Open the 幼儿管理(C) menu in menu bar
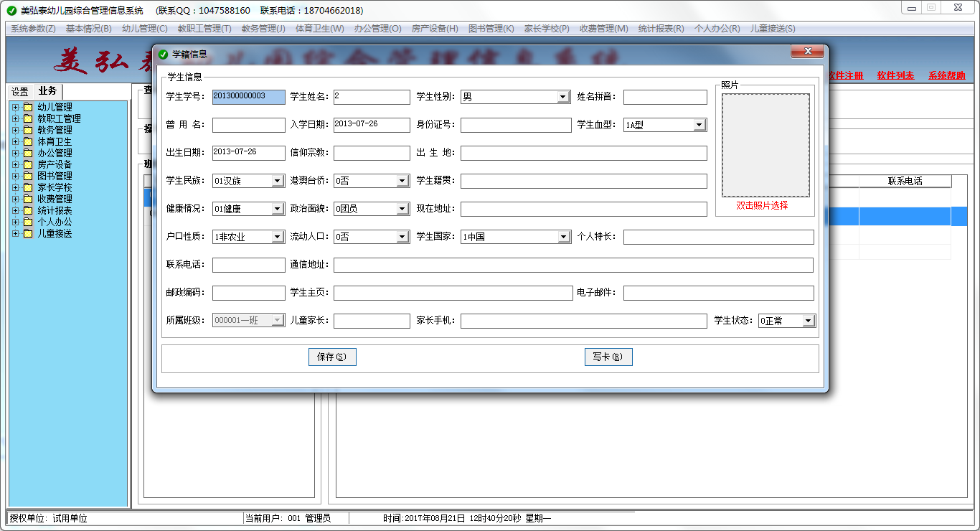Image resolution: width=980 pixels, height=531 pixels. pyautogui.click(x=145, y=29)
